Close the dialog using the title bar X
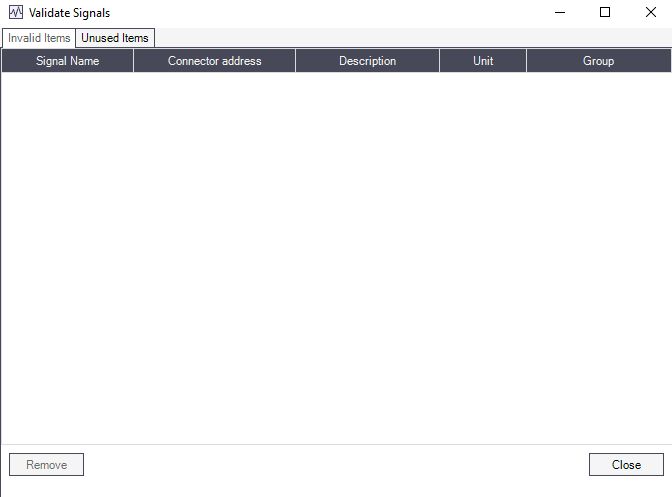The width and height of the screenshot is (672, 497). [650, 13]
